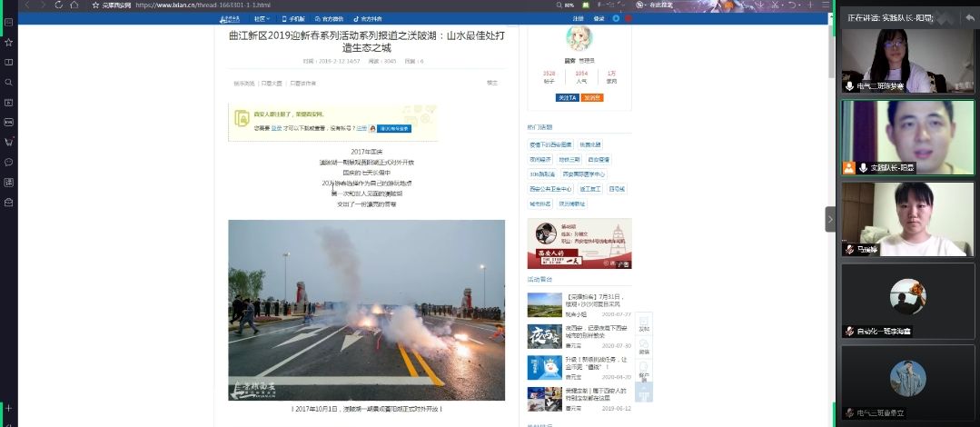The image size is (980, 427).
Task: Click the floating back-to-top arrow button
Action: click(x=644, y=392)
